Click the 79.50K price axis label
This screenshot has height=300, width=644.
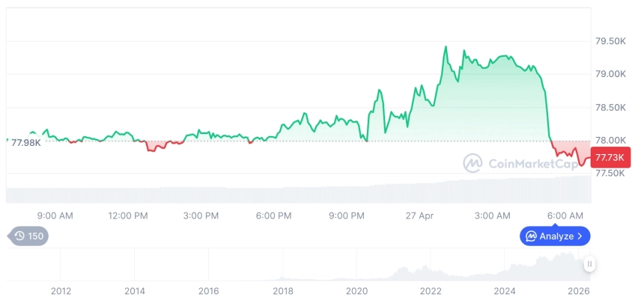coord(610,41)
